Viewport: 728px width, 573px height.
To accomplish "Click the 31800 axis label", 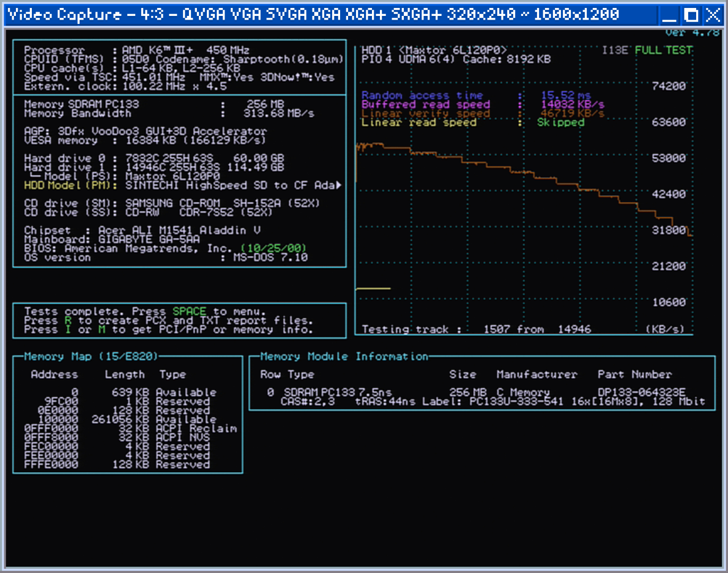I will coord(669,230).
